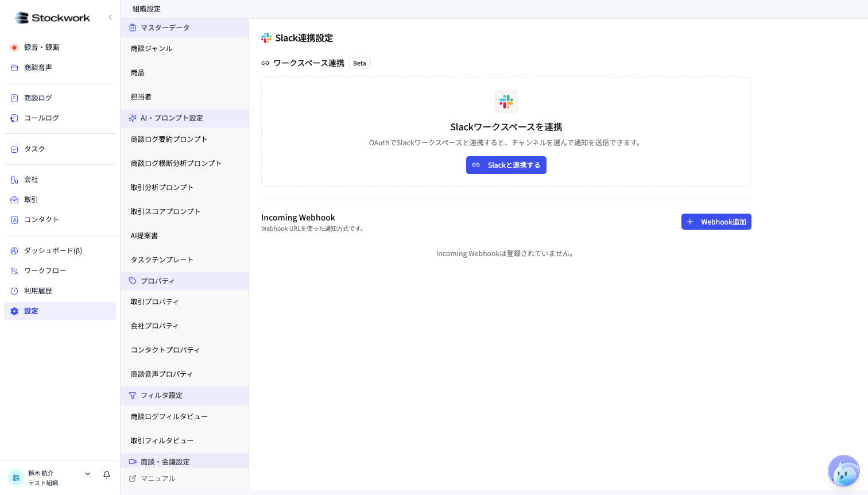Click the Stockwork logo
This screenshot has height=495, width=868.
coord(52,18)
